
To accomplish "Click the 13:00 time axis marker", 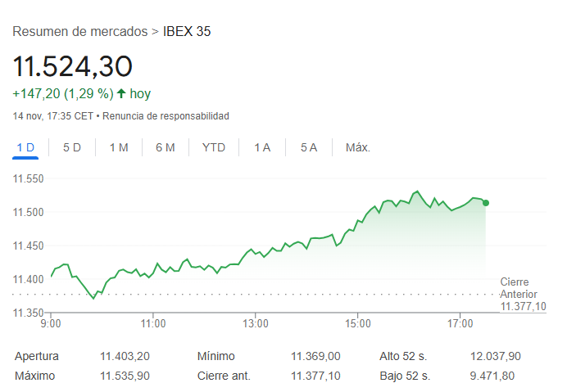I will (256, 324).
